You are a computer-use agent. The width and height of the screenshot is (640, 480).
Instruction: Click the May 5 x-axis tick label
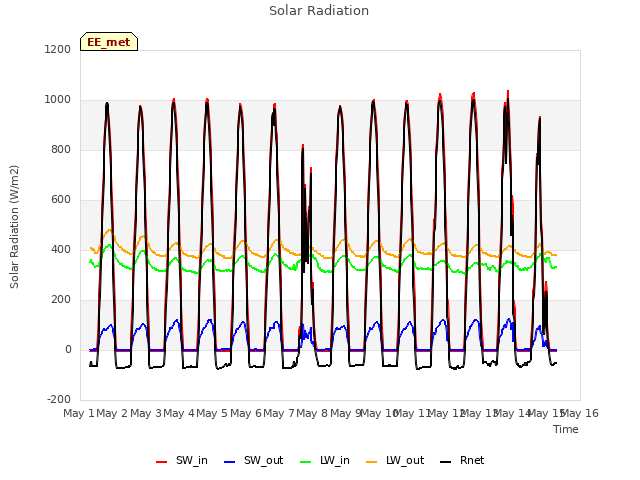click(212, 414)
